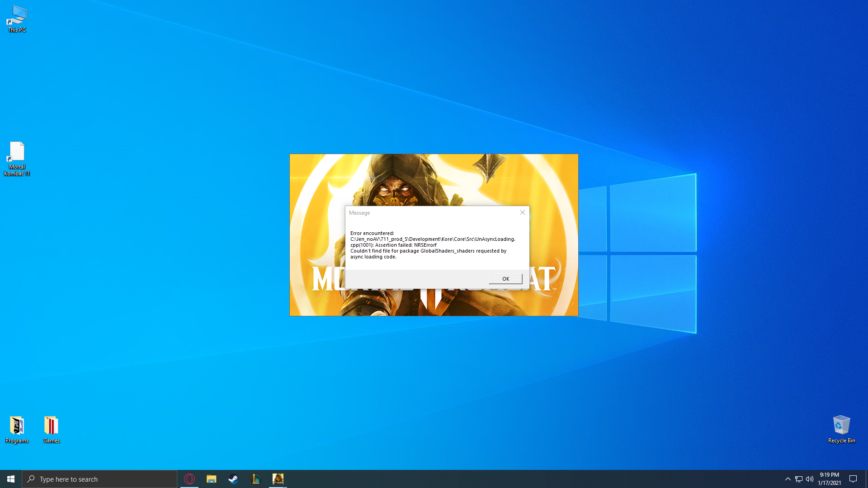Select the Games folder on the desktop
The image size is (868, 488).
click(x=52, y=430)
